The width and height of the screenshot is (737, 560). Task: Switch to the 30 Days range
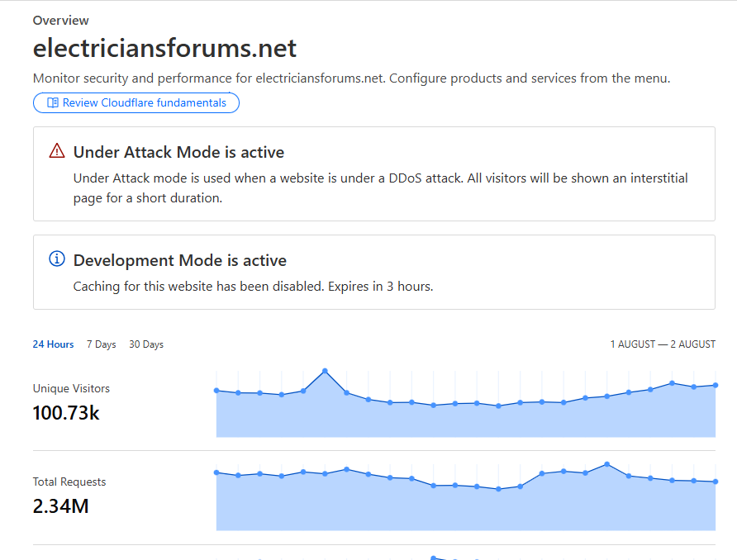[146, 344]
